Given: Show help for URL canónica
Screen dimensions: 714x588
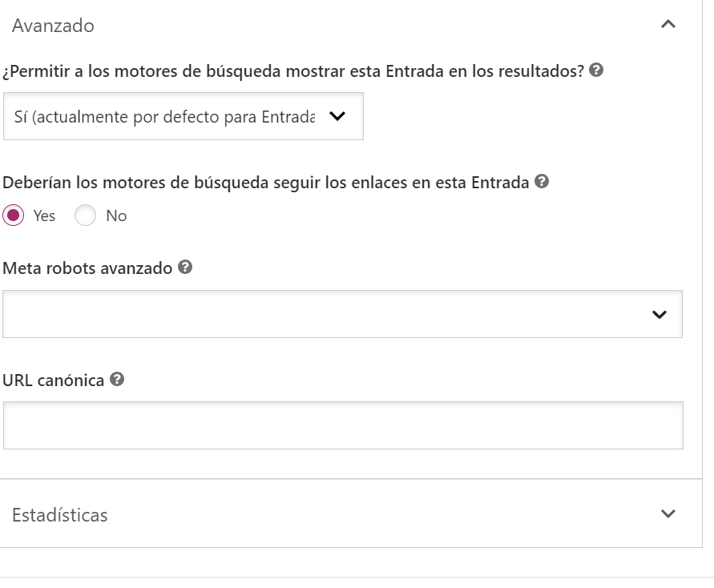Looking at the screenshot, I should point(117,379).
